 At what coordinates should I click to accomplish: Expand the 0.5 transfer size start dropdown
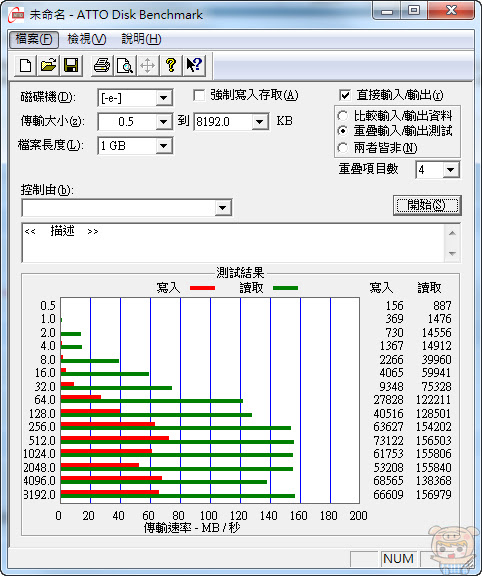[163, 122]
